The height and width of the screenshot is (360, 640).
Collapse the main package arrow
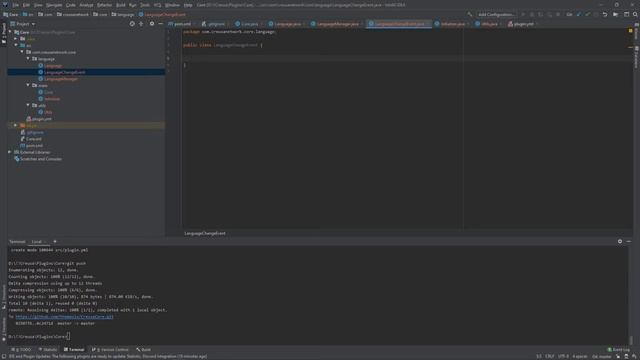(x=28, y=85)
